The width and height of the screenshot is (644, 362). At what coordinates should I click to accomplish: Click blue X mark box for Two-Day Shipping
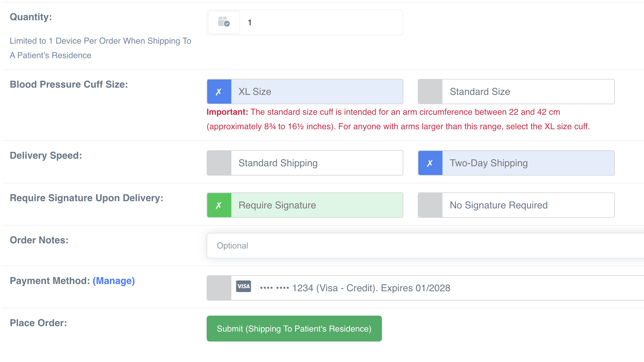tap(430, 163)
